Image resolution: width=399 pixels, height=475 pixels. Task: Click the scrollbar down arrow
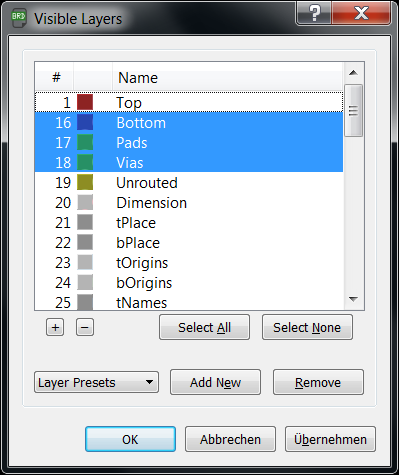pos(353,299)
